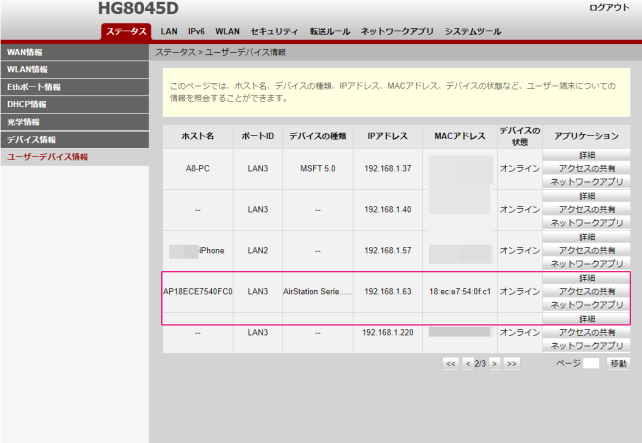Click アクセスの共有 for AP18ECE7540FC0 row
This screenshot has width=642, height=443.
(586, 291)
